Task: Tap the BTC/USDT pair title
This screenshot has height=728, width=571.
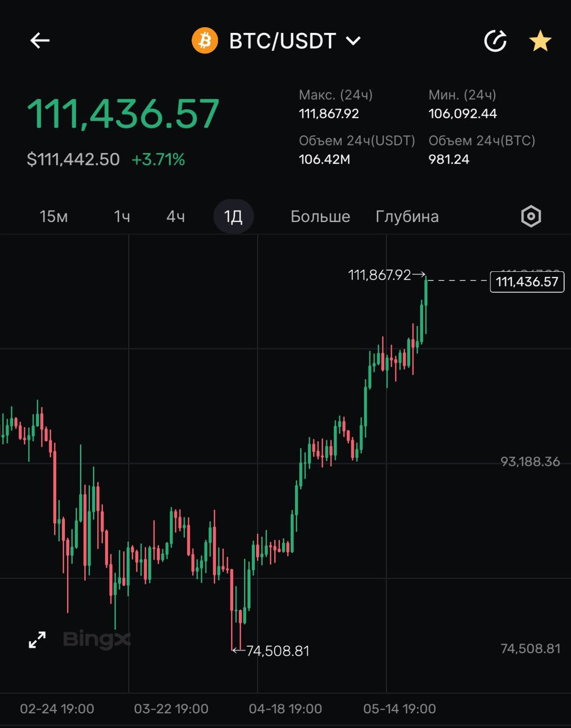Action: click(x=282, y=41)
